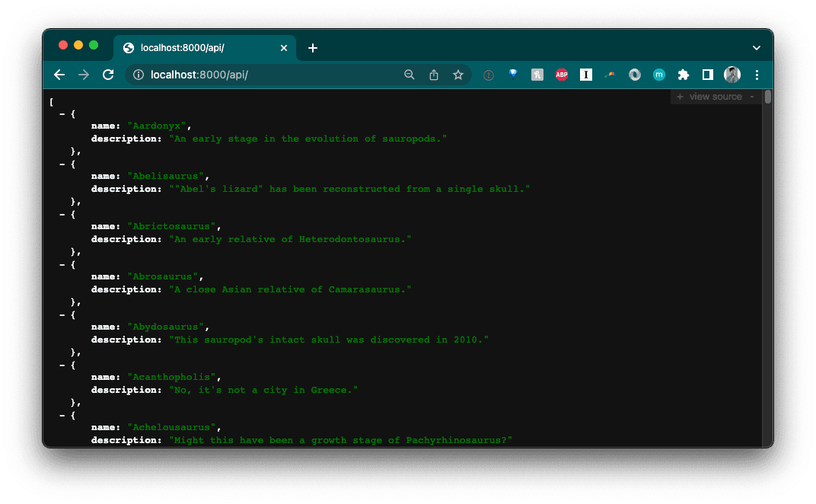Open a new tab with plus button
This screenshot has height=504, width=816.
click(313, 48)
